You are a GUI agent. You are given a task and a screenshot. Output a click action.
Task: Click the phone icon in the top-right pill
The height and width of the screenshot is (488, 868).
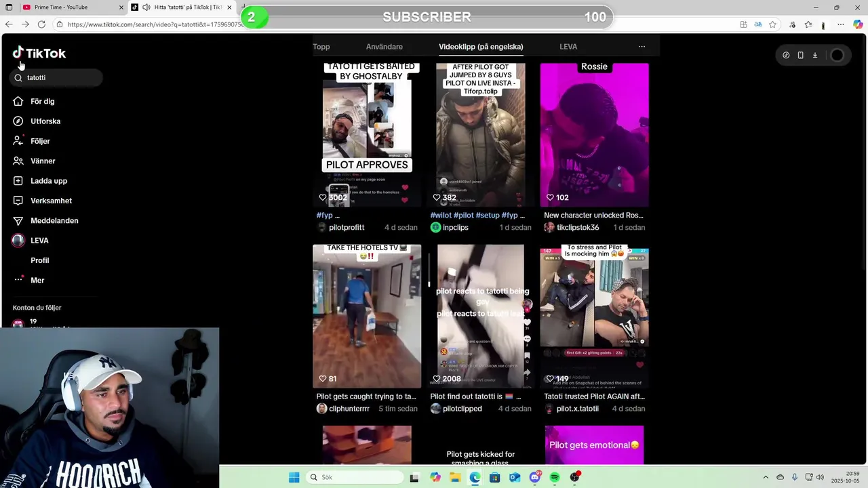pyautogui.click(x=800, y=56)
